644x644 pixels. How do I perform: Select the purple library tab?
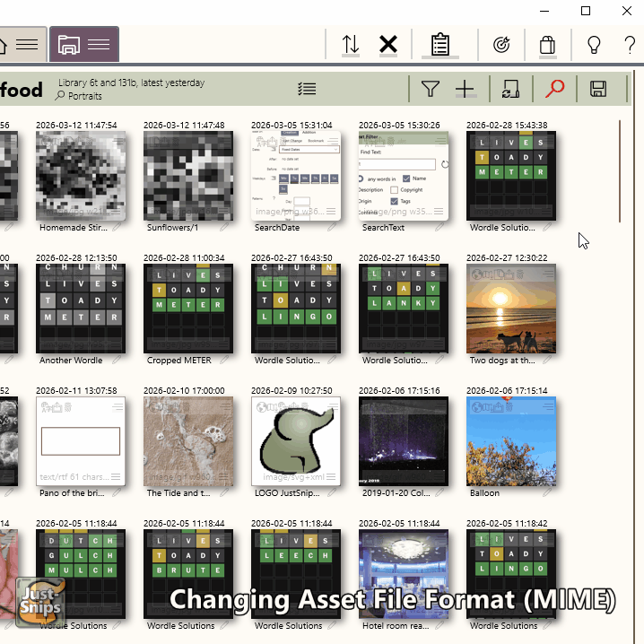coord(69,44)
